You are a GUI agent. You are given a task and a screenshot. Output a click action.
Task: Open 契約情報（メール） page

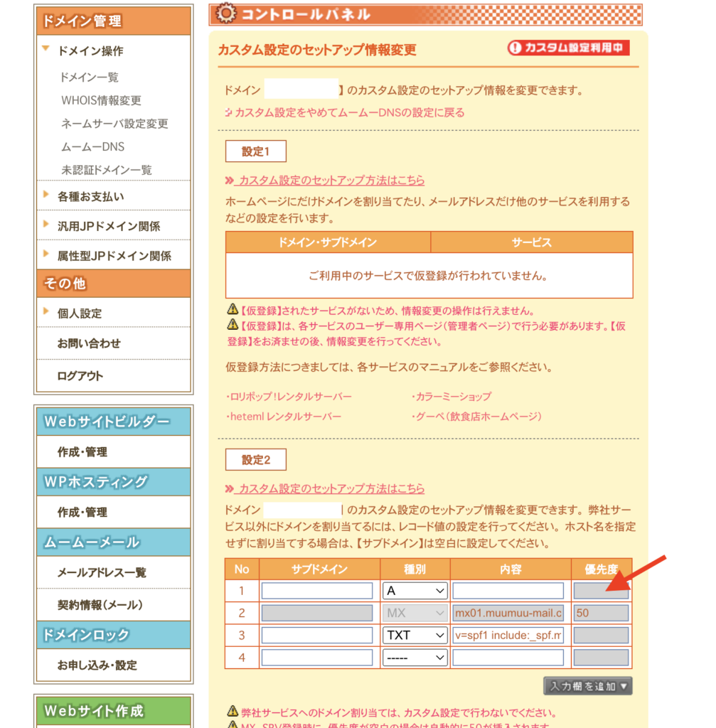100,605
